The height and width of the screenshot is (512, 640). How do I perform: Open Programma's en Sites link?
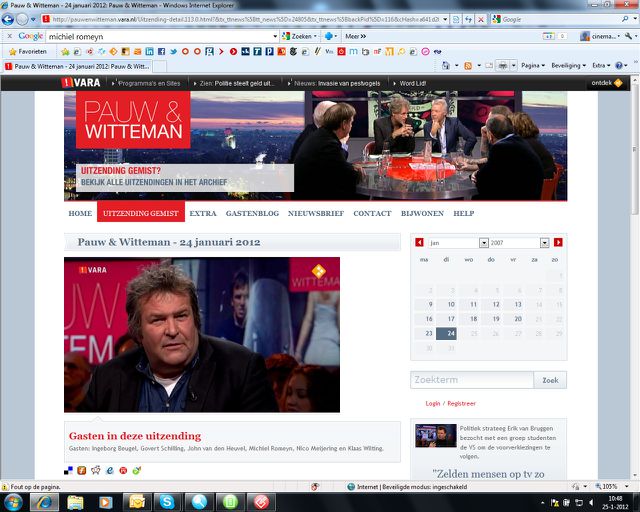coord(149,83)
